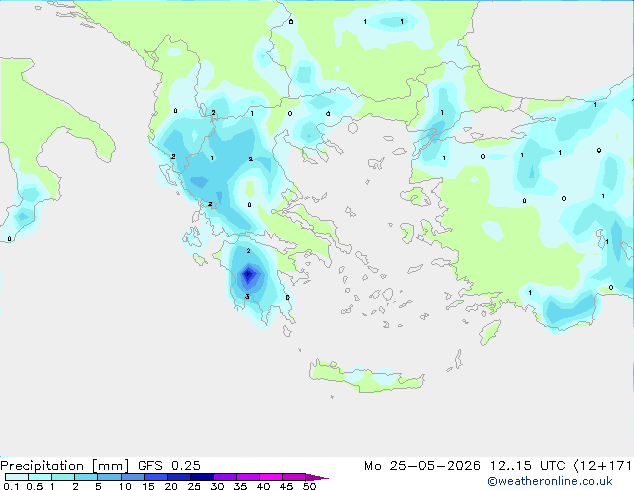Screen dimensions: 634x490
Task: Pick the 35–40 mm legend swatch
Action: (248, 477)
